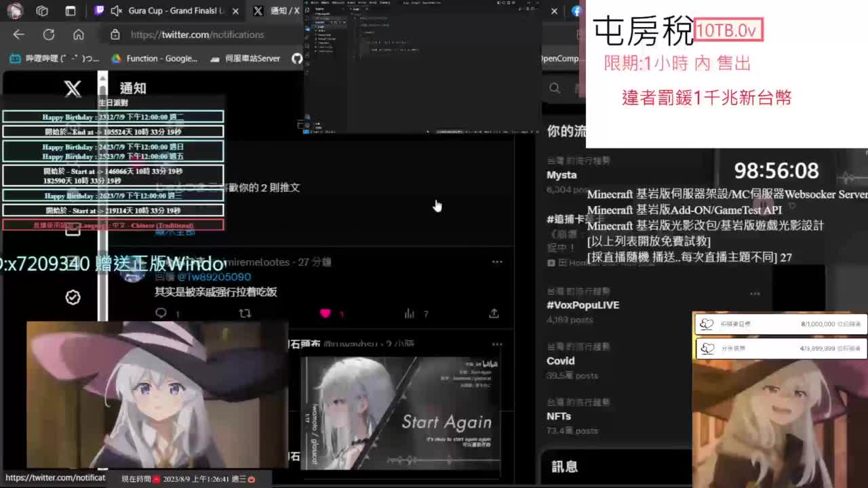Image resolution: width=868 pixels, height=488 pixels.
Task: Click the twitter.com address bar
Action: 203,35
